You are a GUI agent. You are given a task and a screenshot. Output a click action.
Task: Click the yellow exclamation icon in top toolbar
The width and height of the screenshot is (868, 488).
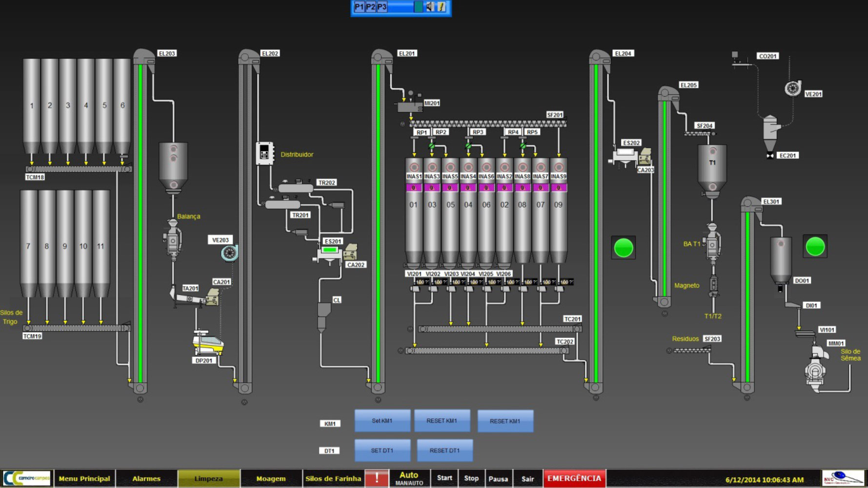coord(441,7)
